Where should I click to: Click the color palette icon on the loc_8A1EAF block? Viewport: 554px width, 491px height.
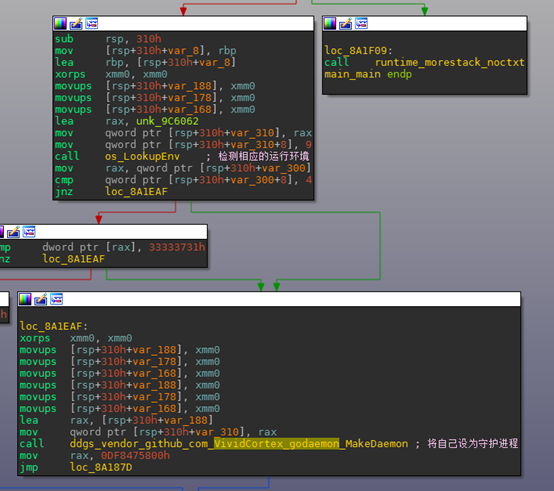tap(25, 299)
